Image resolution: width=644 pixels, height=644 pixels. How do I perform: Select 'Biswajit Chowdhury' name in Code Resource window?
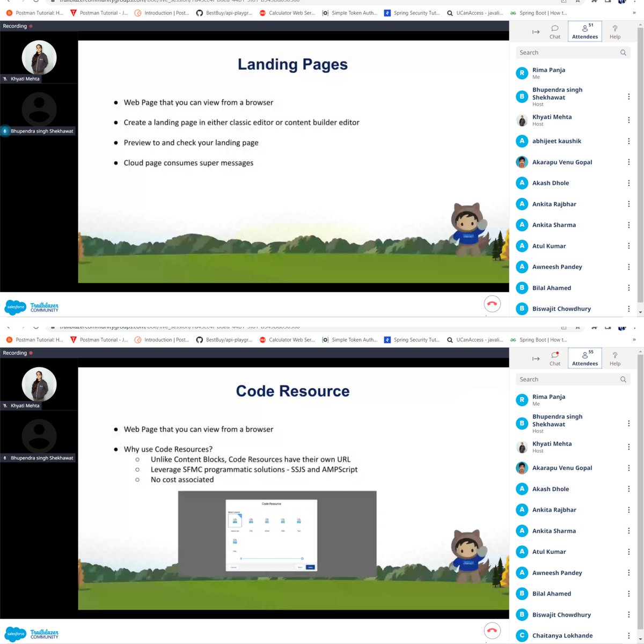pos(561,614)
